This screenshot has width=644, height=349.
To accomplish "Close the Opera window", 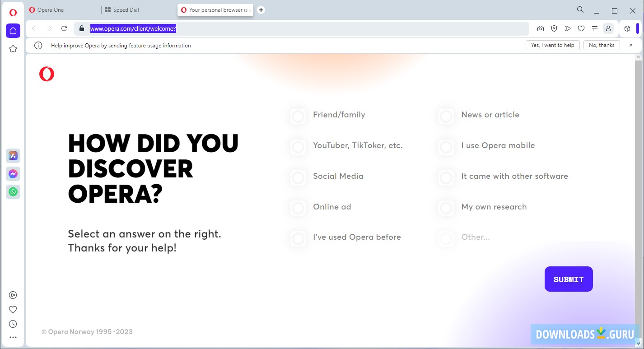I will (633, 10).
